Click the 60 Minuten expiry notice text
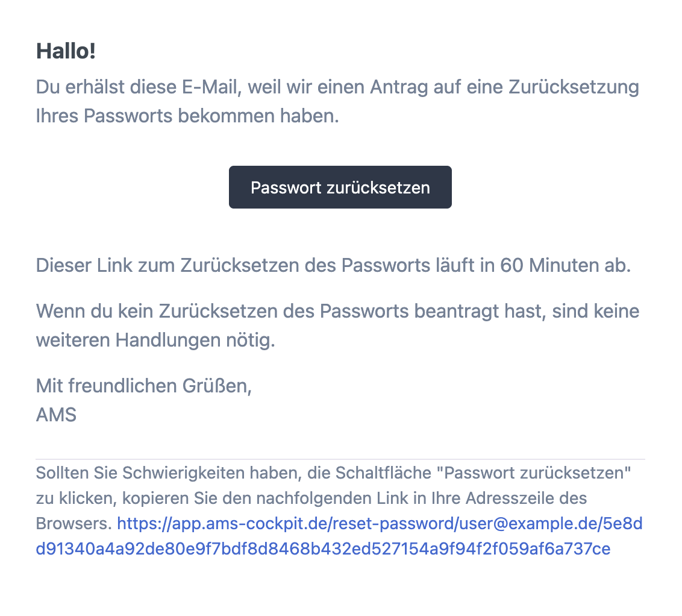The height and width of the screenshot is (616, 682). [x=335, y=265]
